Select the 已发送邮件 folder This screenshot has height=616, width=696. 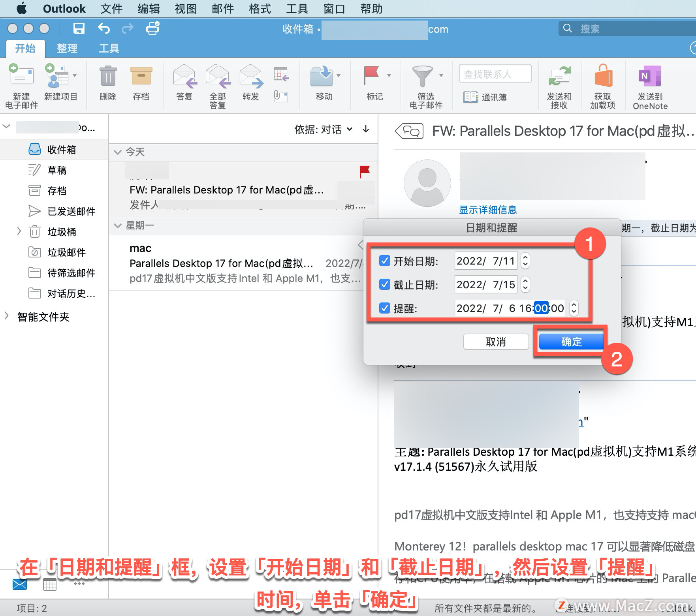pos(54,211)
